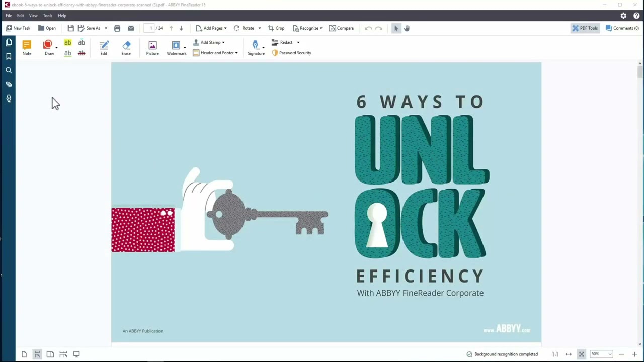Print the document
The width and height of the screenshot is (644, 362).
pos(117,28)
